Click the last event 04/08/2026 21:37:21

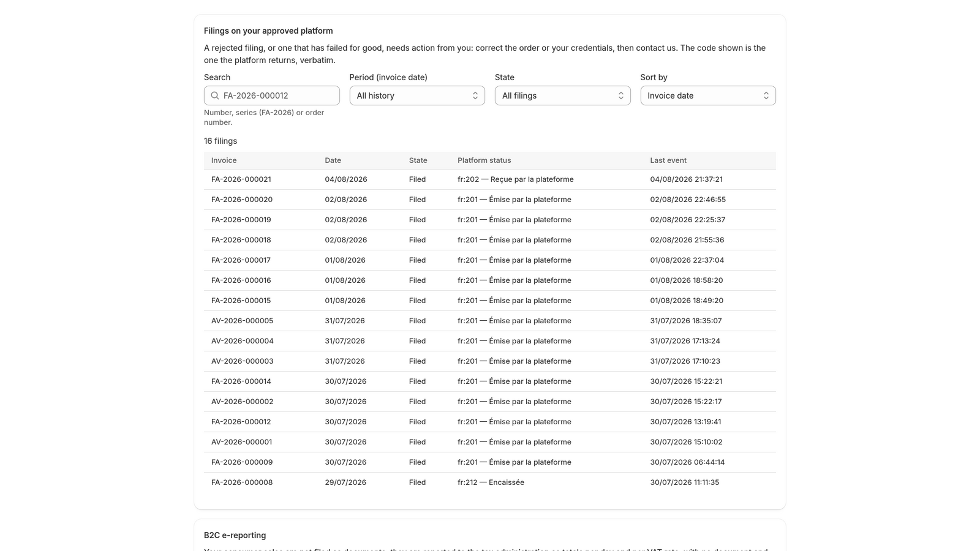(687, 179)
